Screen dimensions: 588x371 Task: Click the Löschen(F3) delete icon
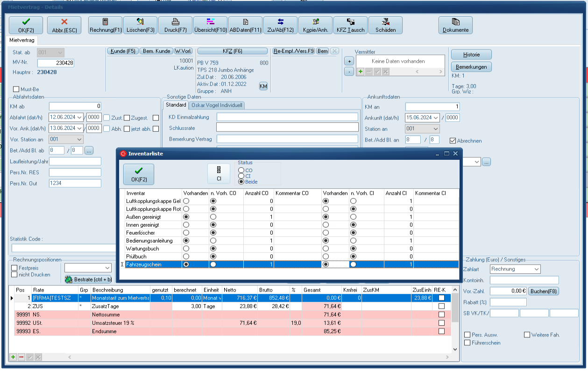point(140,22)
